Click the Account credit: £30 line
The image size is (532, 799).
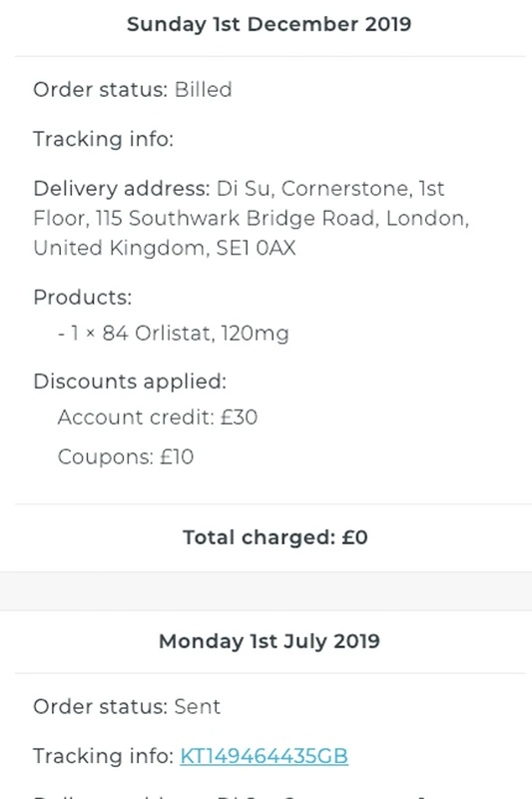[x=158, y=417]
